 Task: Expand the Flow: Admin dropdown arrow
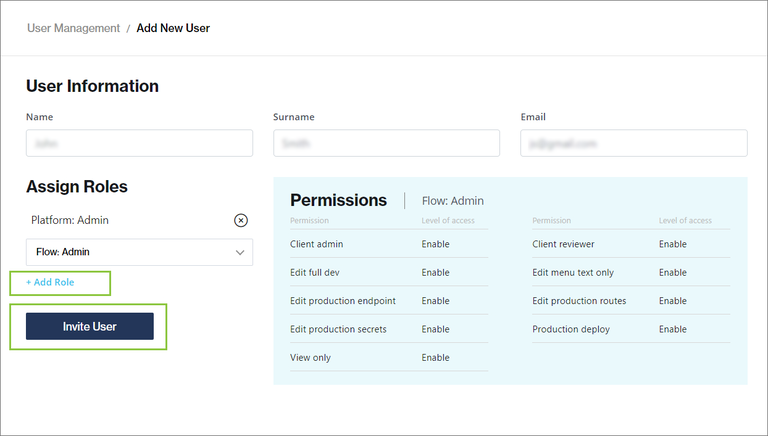[x=240, y=252]
